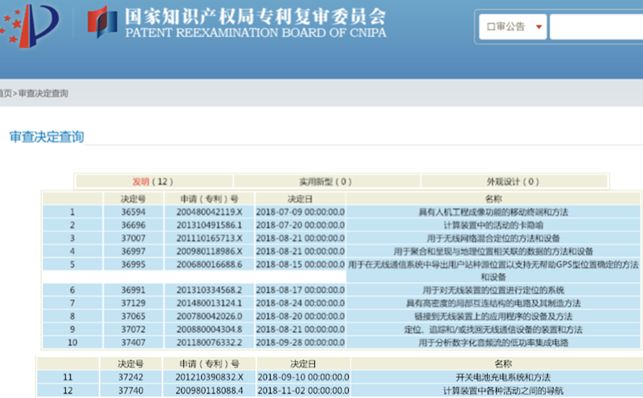Click the date 2018-07-20 00:00:00.0
Screen dimensions: 643x398
point(300,225)
